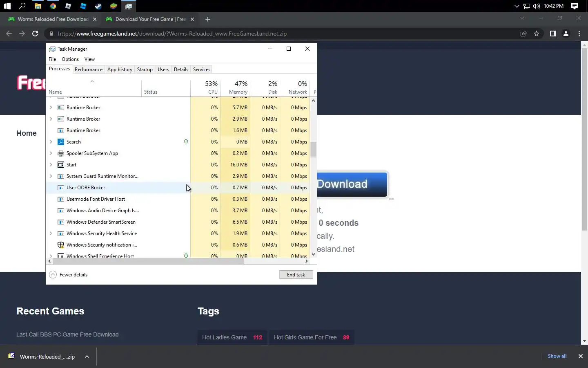Click the blue Download button
The height and width of the screenshot is (368, 588).
pyautogui.click(x=352, y=184)
